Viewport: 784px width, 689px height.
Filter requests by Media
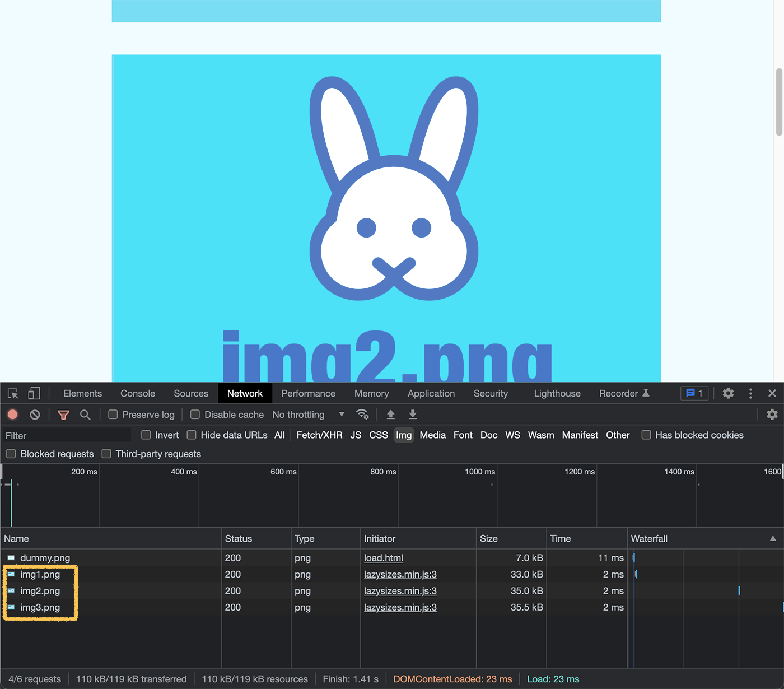(x=433, y=435)
